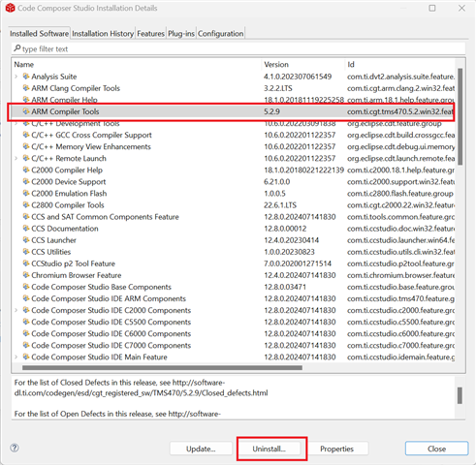Click the C2800 Compiler Tools icon

(26, 205)
